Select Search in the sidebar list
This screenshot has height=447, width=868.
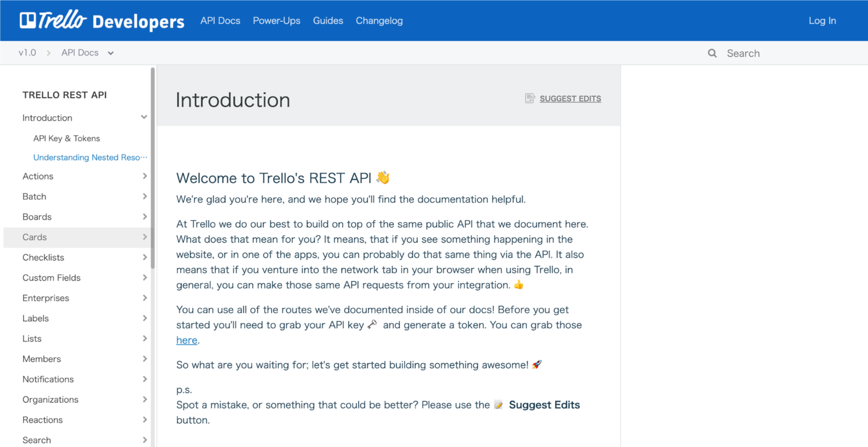pos(36,440)
